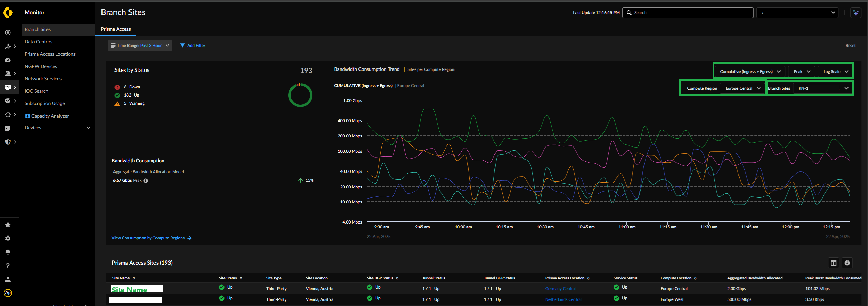Click the bandwidth Peak info icon
Image resolution: width=868 pixels, height=306 pixels.
[x=146, y=181]
